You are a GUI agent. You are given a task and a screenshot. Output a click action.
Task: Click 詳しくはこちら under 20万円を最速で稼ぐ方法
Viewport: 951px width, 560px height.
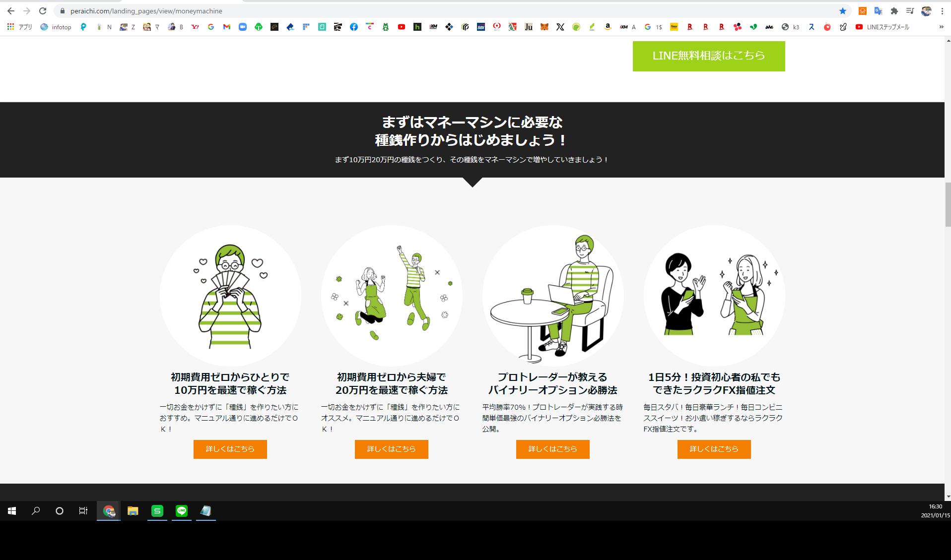pos(392,449)
